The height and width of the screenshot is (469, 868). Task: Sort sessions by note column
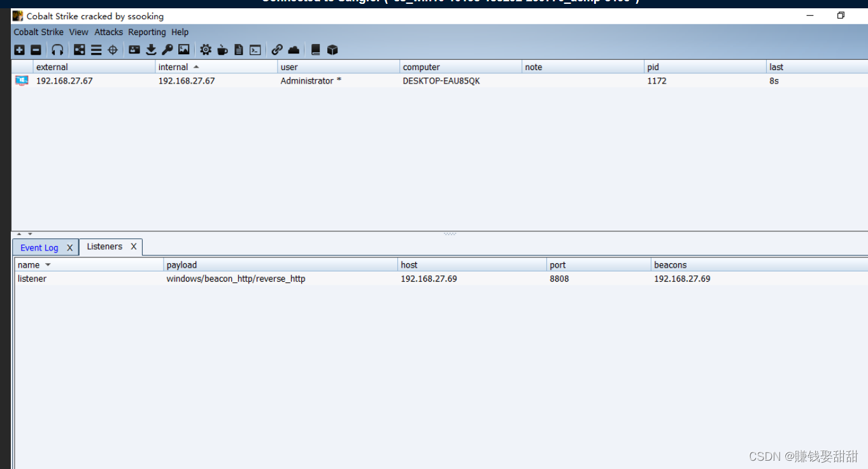pos(583,67)
